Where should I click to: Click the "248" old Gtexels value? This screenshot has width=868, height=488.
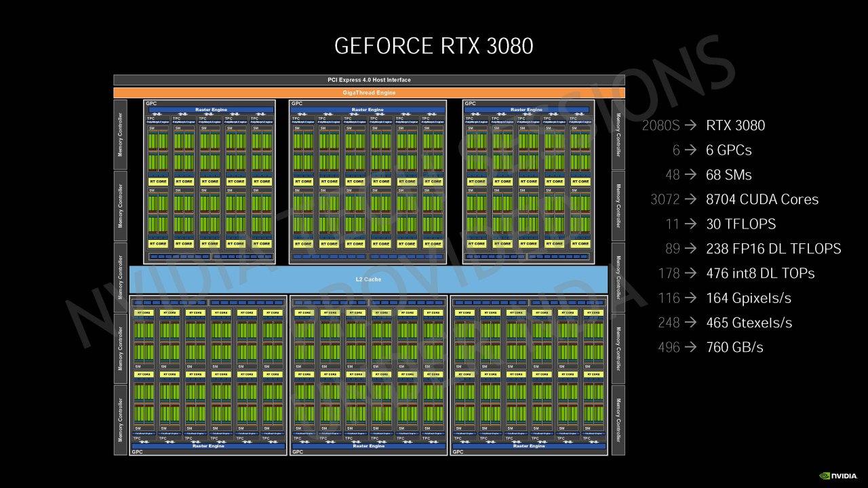[x=669, y=323]
